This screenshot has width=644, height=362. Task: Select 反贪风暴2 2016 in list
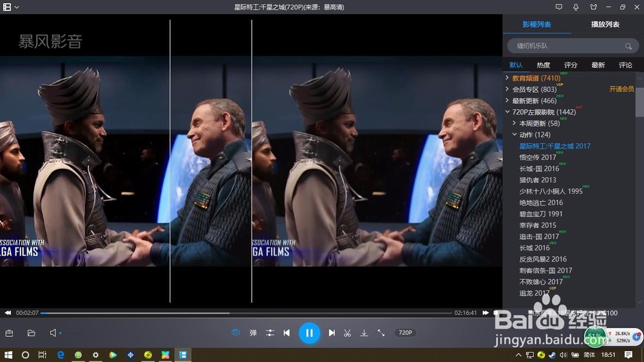click(x=543, y=259)
